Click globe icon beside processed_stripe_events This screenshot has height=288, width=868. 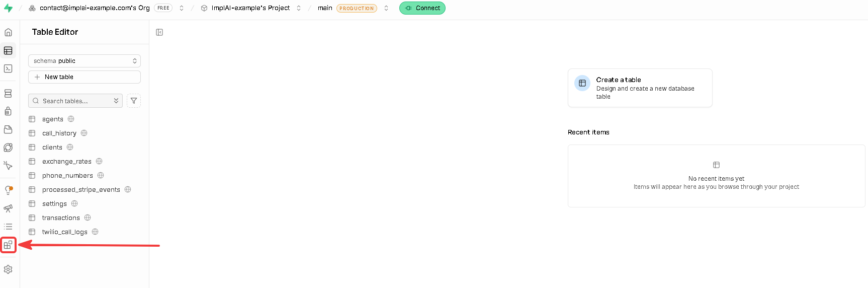click(x=128, y=189)
